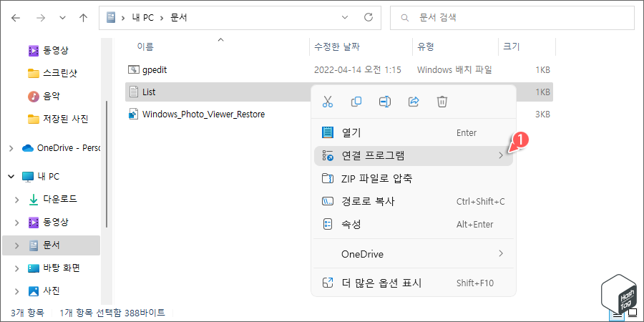Open recent locations dropdown arrow
This screenshot has width=644, height=322.
[x=62, y=18]
